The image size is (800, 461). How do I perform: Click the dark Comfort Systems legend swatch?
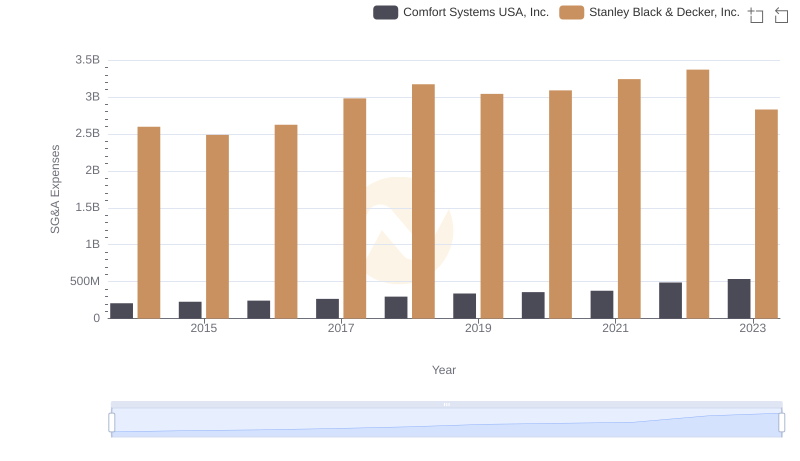pos(385,12)
